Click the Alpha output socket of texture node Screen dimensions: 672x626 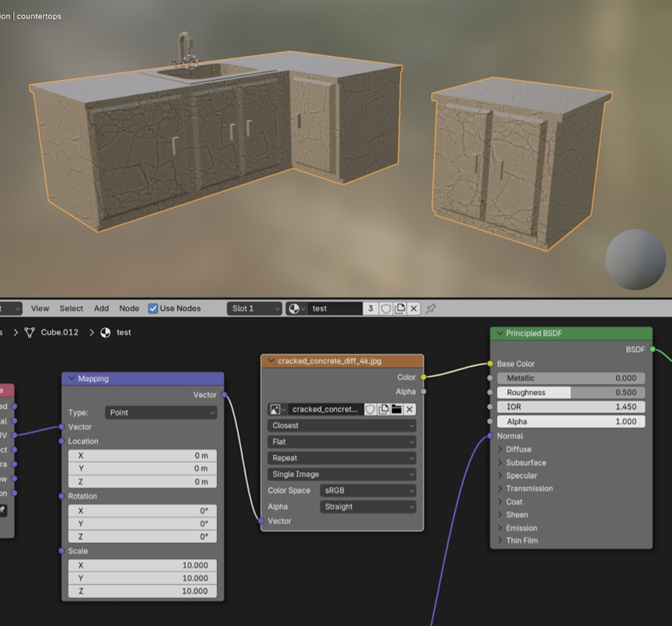point(423,392)
